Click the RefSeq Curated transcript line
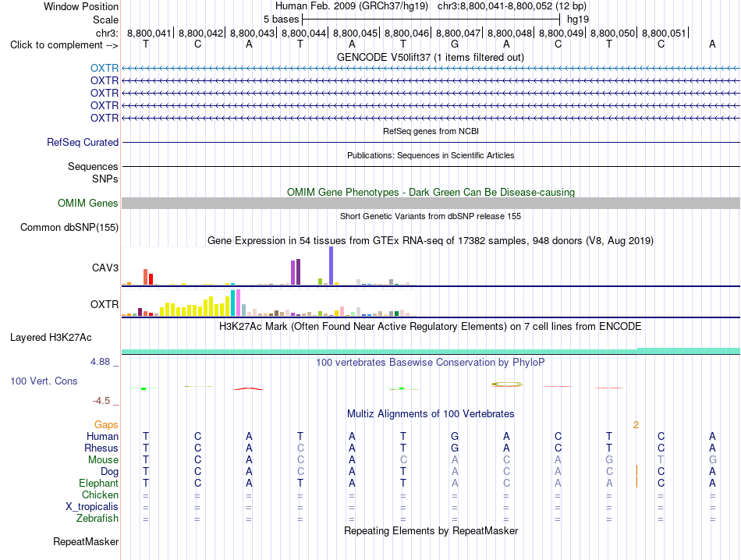Viewport: 741px width, 560px height. (431, 142)
